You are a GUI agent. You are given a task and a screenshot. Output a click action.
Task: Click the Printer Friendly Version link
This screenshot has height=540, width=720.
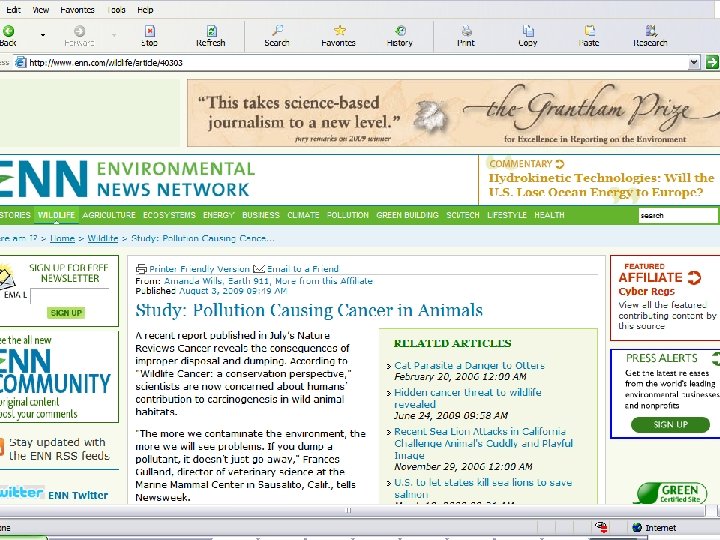pos(199,269)
